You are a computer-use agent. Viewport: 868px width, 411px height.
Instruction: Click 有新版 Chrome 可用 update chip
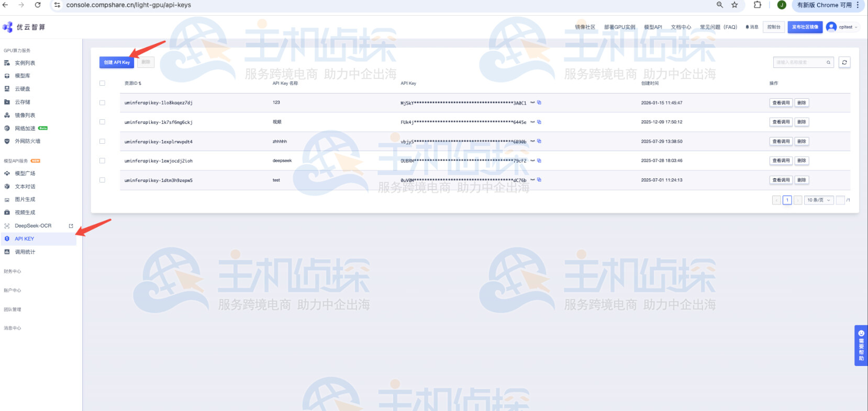point(824,5)
